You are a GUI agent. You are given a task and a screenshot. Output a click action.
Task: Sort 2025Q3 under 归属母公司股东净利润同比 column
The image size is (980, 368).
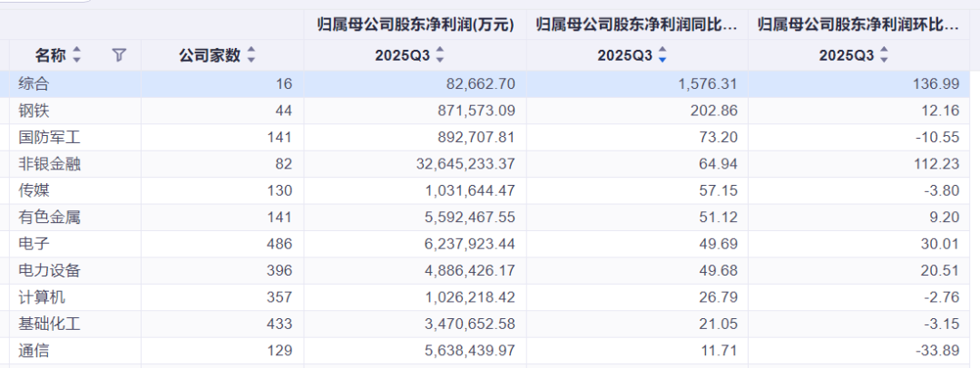point(662,55)
